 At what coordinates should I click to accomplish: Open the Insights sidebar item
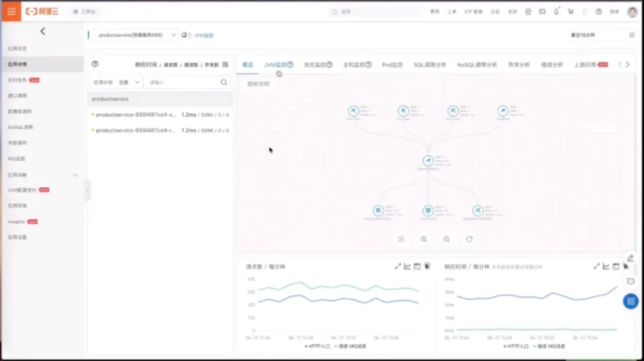point(17,222)
